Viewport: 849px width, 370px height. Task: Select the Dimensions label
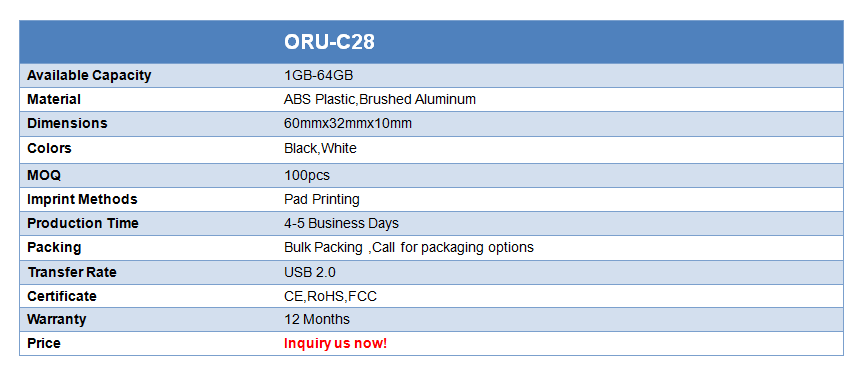[67, 124]
